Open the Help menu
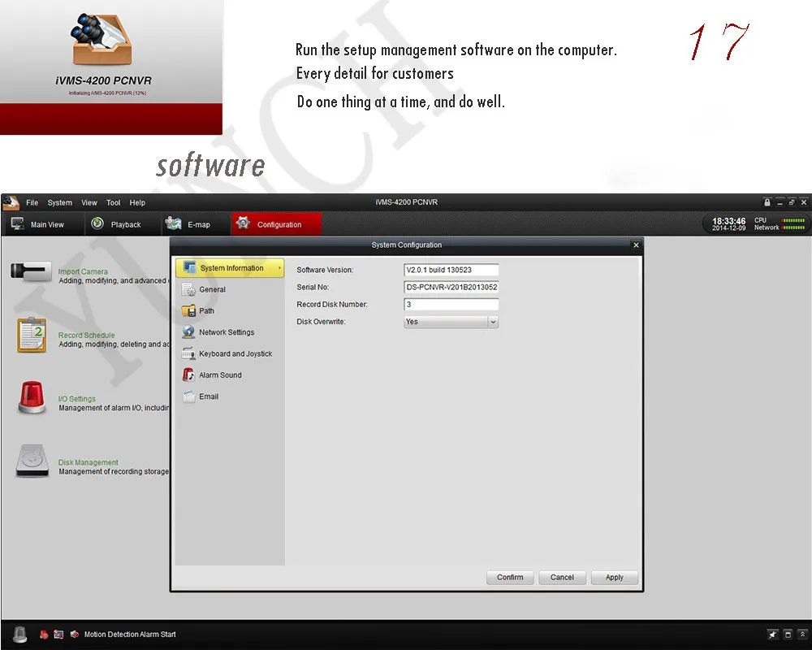This screenshot has height=650, width=812. (x=137, y=202)
